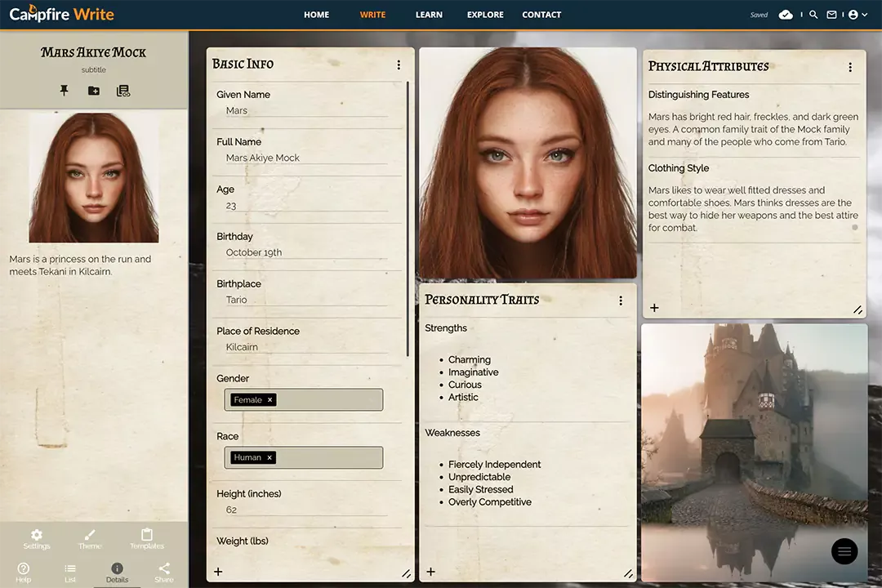Open the round hamburger menu button

(x=844, y=552)
